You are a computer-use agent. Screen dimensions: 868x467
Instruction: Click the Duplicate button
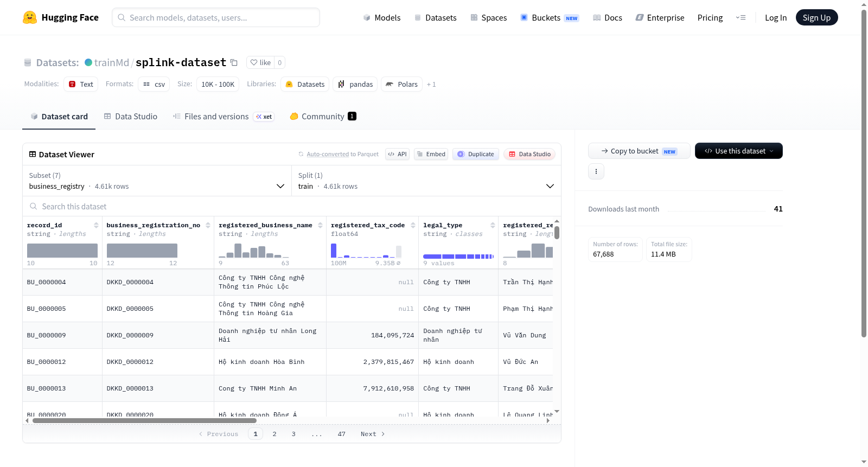(476, 154)
